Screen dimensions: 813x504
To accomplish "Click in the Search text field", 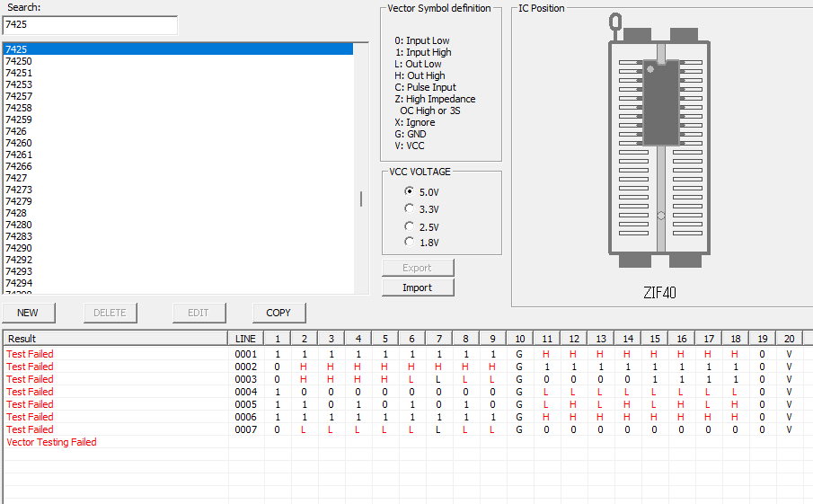I will (90, 25).
